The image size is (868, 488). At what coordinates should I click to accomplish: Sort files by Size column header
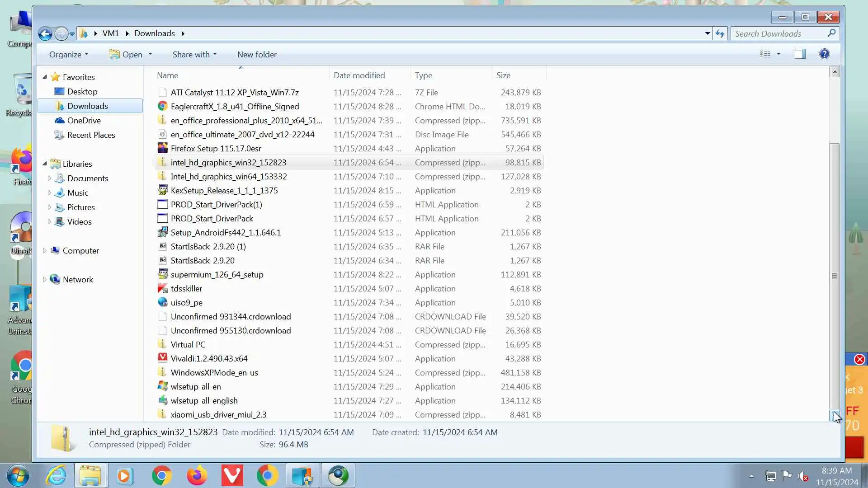coord(503,75)
